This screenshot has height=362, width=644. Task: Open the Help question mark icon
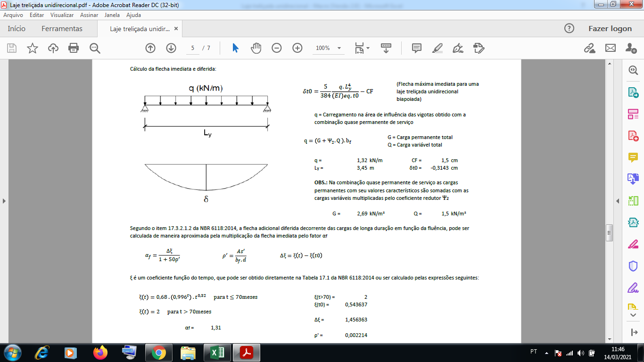point(570,28)
